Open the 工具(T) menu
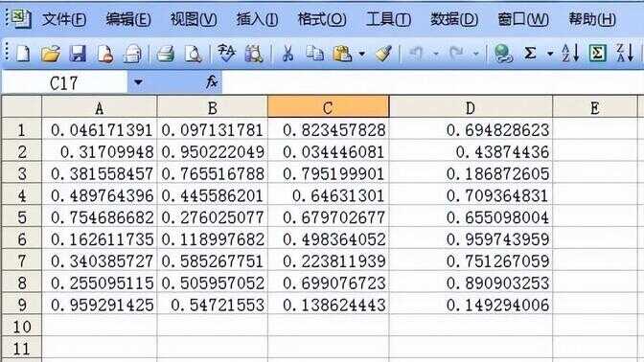The height and width of the screenshot is (362, 644). pyautogui.click(x=388, y=19)
